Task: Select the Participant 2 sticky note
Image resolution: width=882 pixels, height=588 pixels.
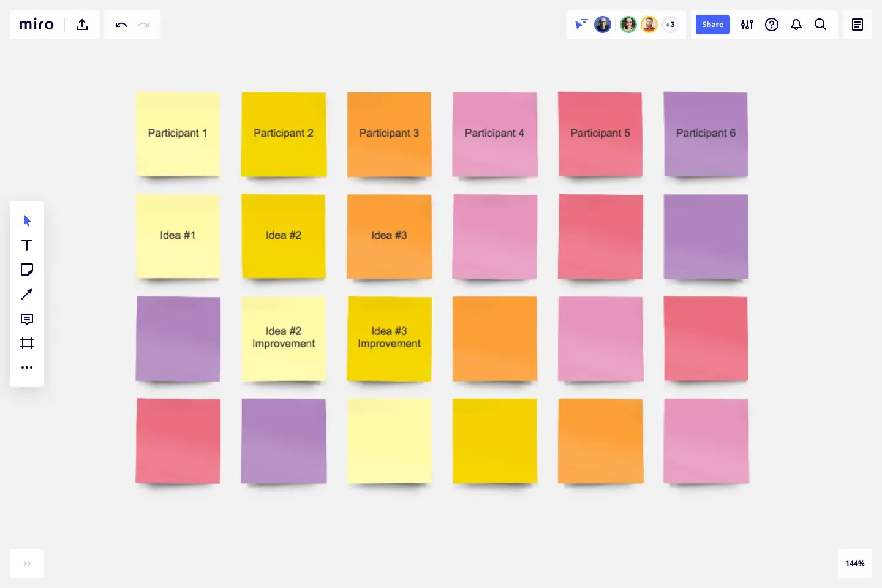Action: tap(284, 135)
